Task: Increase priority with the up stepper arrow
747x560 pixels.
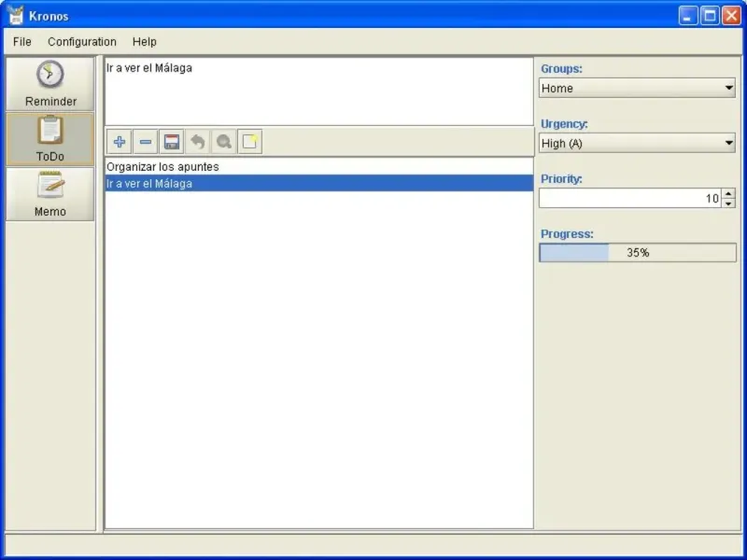Action: (x=728, y=193)
